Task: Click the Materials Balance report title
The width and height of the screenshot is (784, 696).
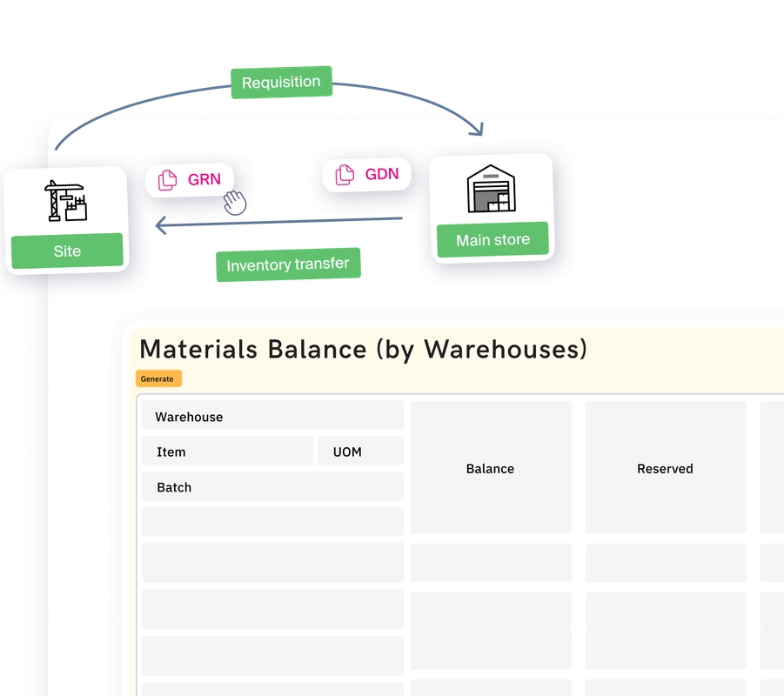Action: coord(363,349)
